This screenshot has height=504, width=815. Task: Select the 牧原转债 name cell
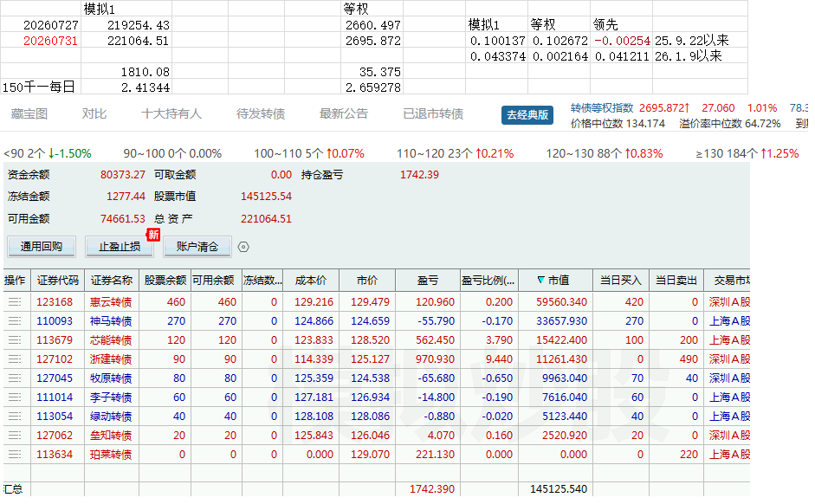(x=111, y=378)
